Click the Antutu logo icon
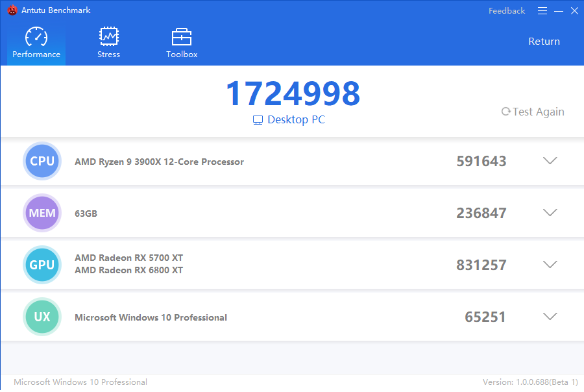584x392 pixels. click(x=12, y=10)
